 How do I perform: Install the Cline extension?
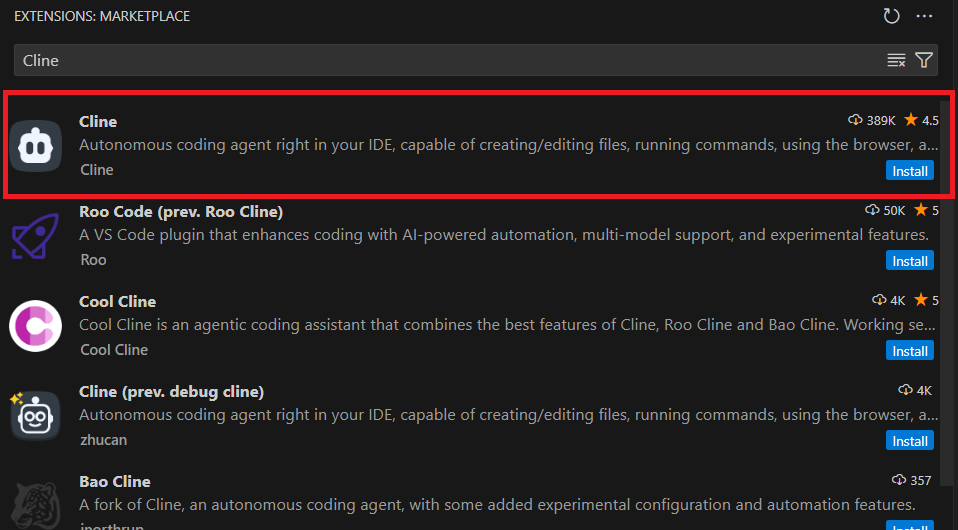pos(910,171)
